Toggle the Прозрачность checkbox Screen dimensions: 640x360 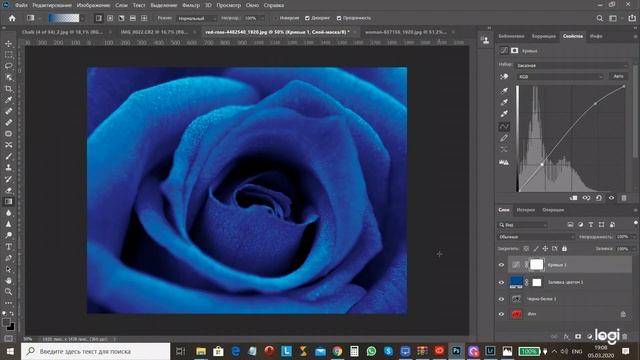tap(339, 18)
